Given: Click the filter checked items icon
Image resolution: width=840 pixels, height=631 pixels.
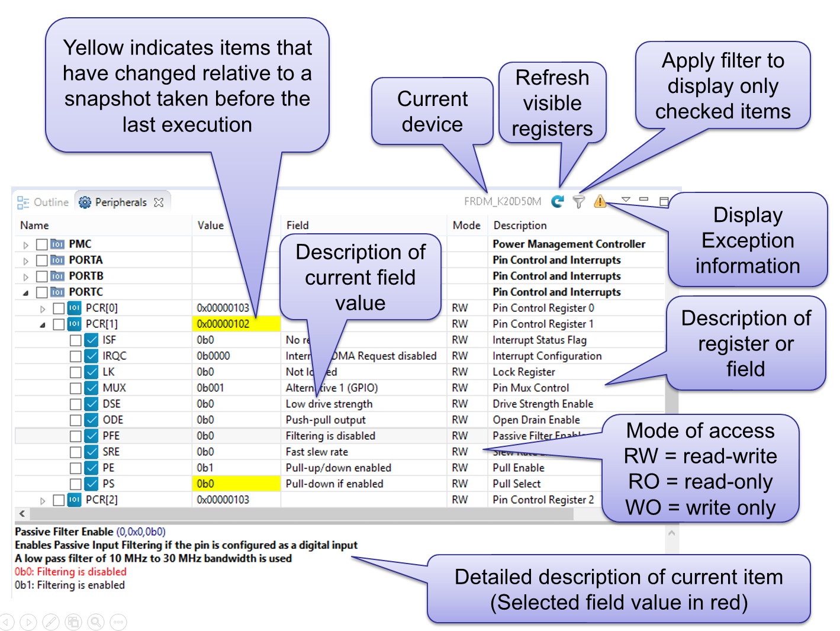Looking at the screenshot, I should pos(579,202).
